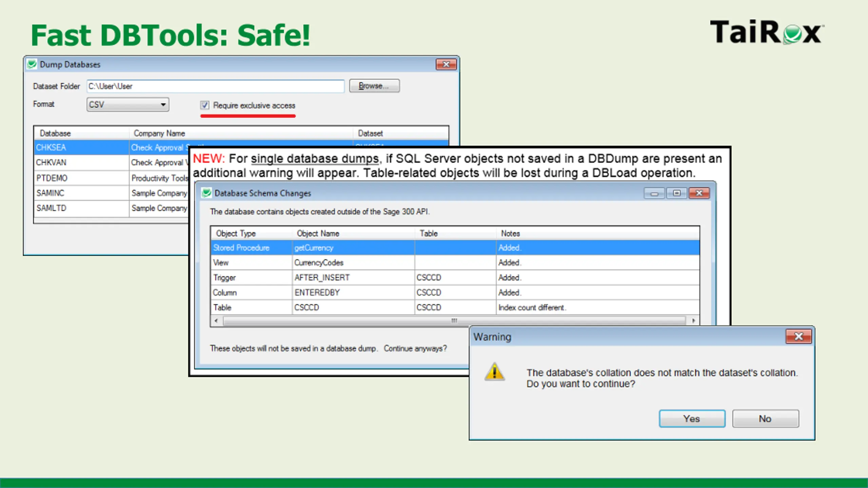Click Yes in the Warning dialog
Viewport: 868px width, 488px height.
(x=692, y=419)
